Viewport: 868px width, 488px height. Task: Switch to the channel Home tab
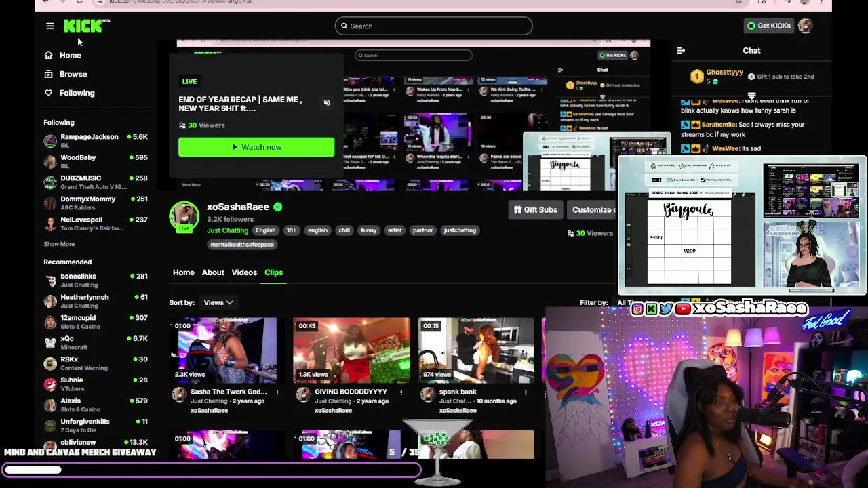pos(183,272)
